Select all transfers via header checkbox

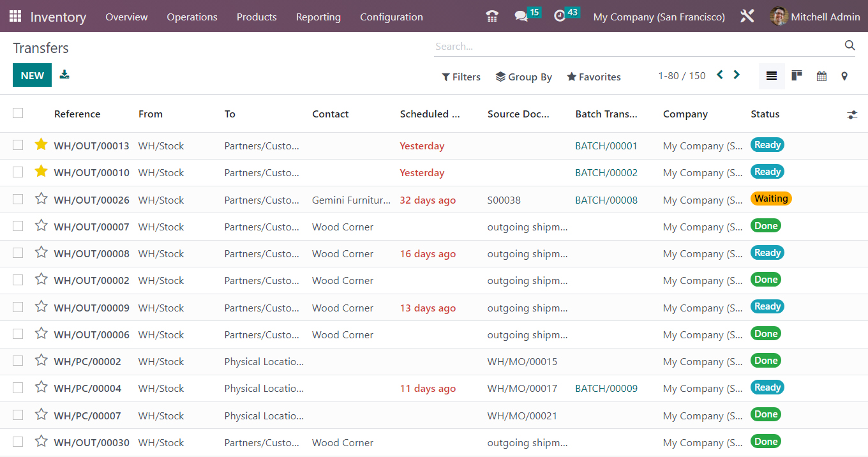click(x=17, y=113)
